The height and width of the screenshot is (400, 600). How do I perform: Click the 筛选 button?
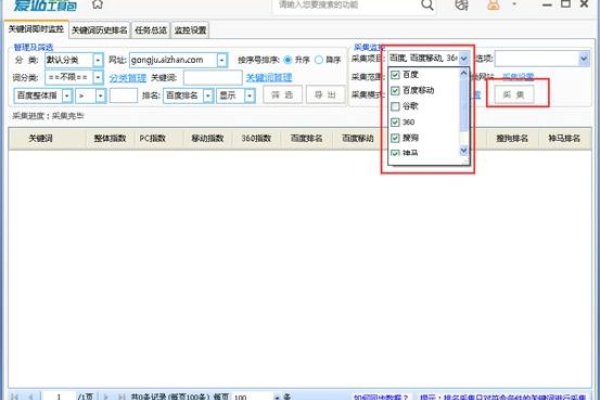[282, 95]
